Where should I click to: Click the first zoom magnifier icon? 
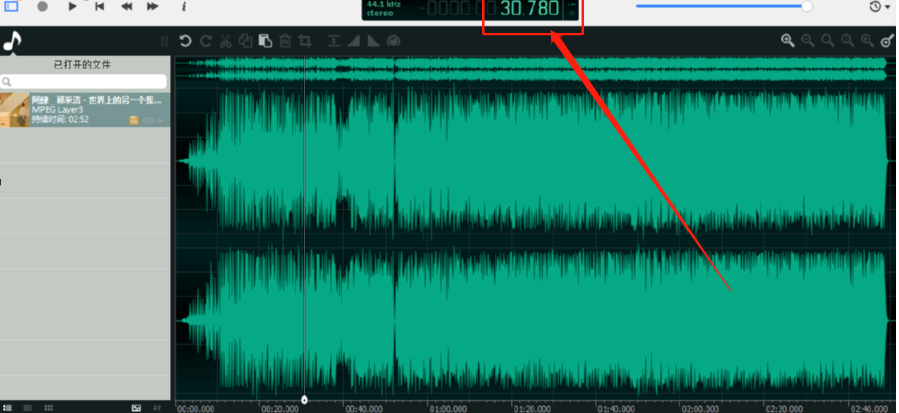[788, 40]
